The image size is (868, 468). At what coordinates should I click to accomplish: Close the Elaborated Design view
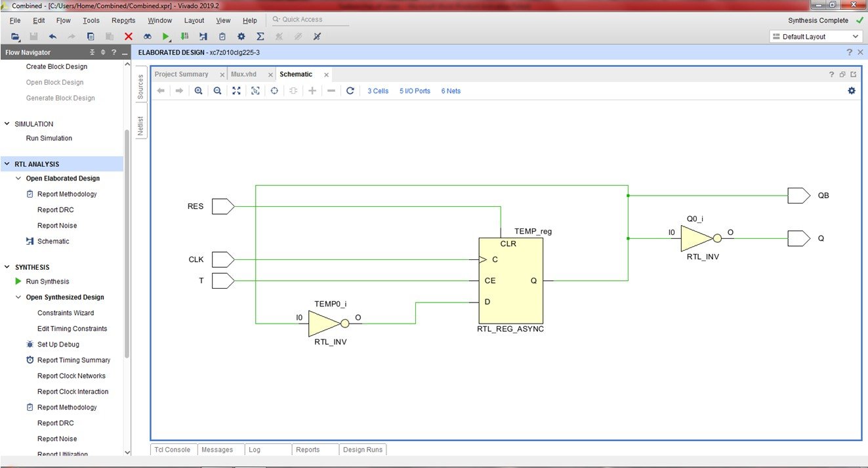tap(860, 53)
